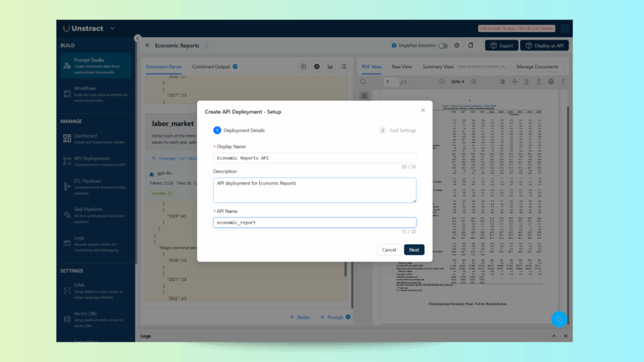Screen dimensions: 644x362
Task: Open the chat bubble in the bottom right
Action: pos(558,319)
